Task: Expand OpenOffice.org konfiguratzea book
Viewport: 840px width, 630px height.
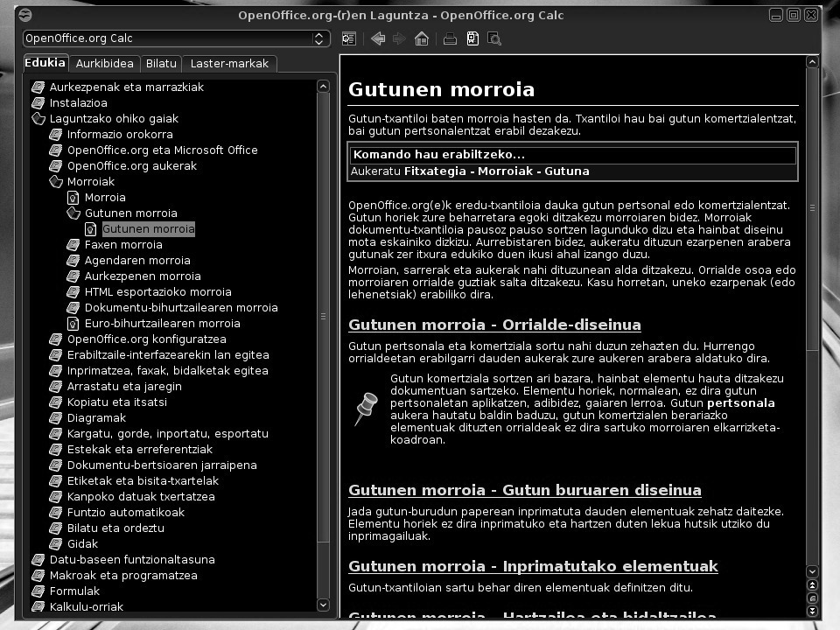Action: click(137, 339)
